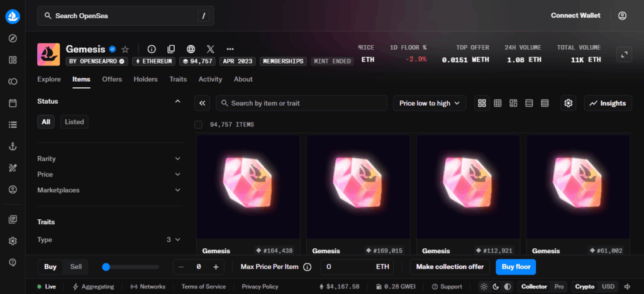Open the item view settings gear
Screen dimensions: 644x294
(569, 103)
